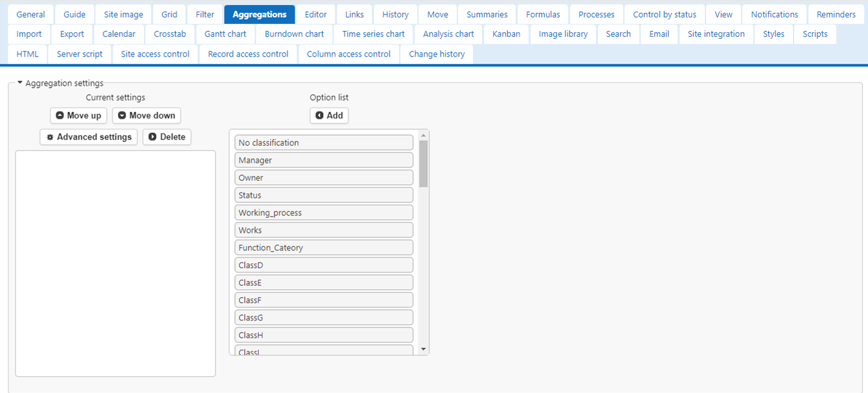Click the Delete button
The image size is (868, 393).
click(167, 137)
